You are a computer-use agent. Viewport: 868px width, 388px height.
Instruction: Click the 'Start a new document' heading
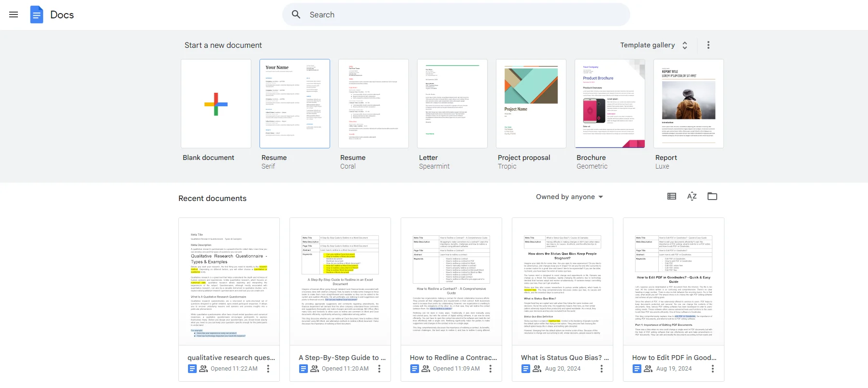(x=223, y=45)
